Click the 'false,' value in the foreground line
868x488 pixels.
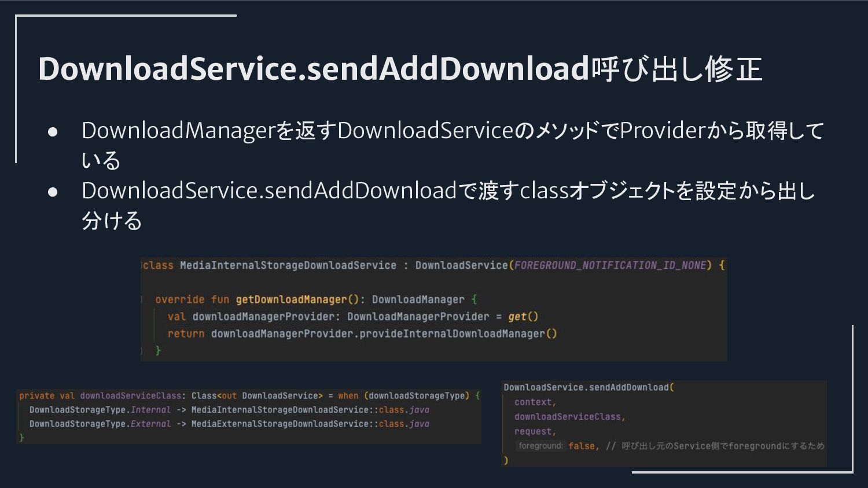[584, 446]
